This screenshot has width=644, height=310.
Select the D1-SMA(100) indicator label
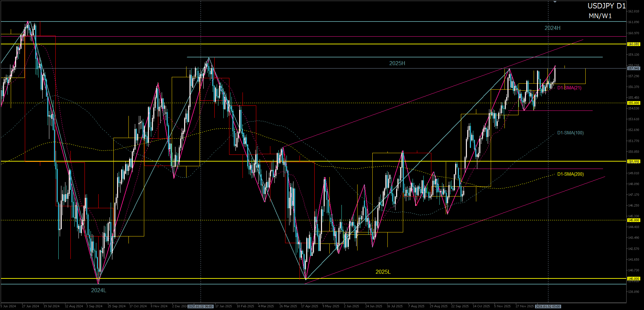(570, 133)
